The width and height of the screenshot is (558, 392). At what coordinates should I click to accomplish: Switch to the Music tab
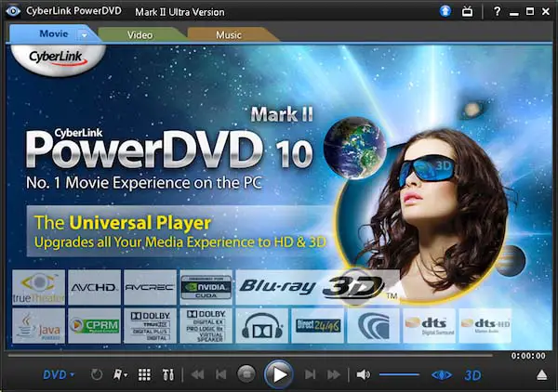229,34
